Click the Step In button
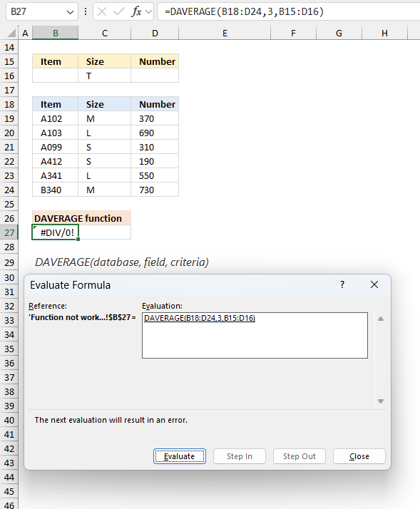Screen dimensions: 420x509 (x=240, y=456)
